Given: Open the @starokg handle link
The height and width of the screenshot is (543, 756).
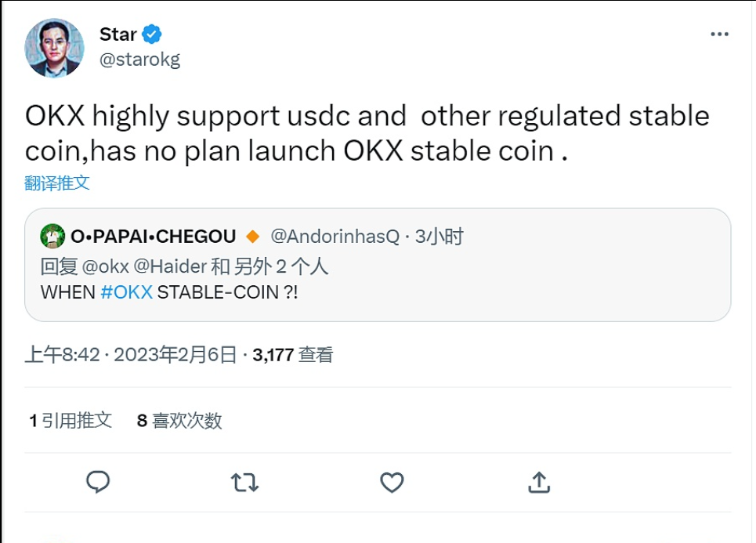Looking at the screenshot, I should click(139, 60).
